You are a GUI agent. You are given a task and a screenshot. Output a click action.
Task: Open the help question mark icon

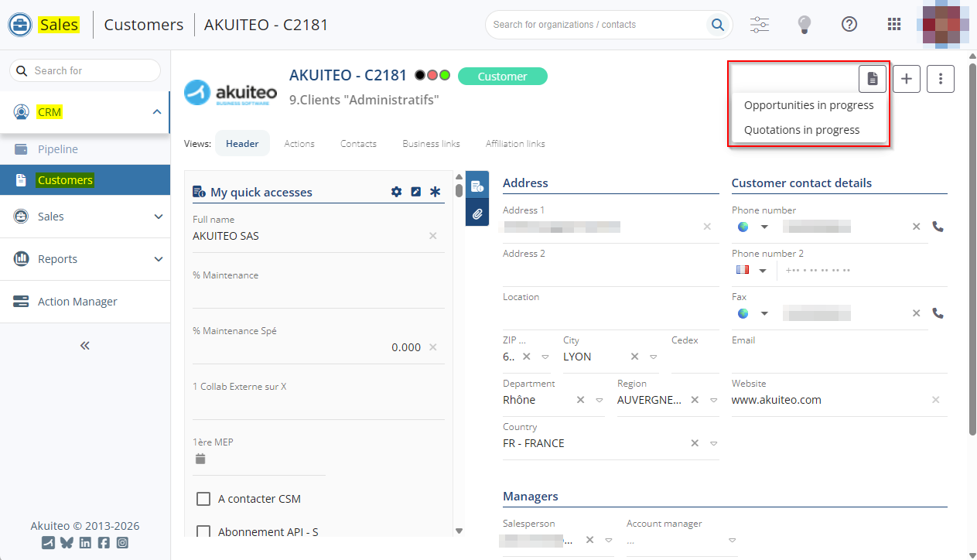pos(849,25)
